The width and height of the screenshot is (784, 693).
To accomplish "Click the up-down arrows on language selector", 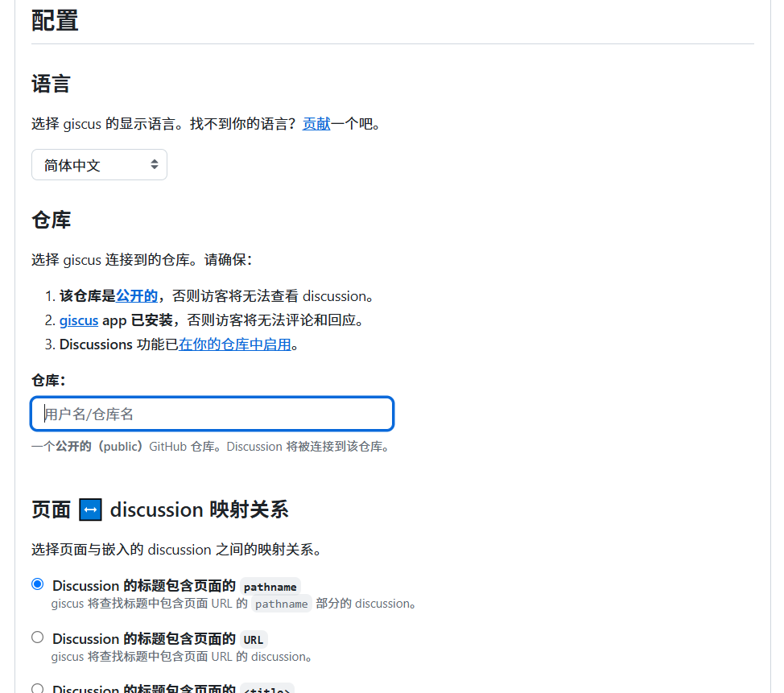I will (154, 165).
